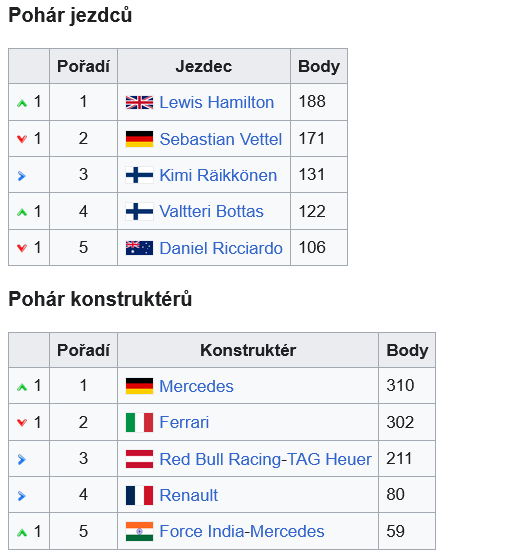Click the green up arrow beside Force India
The height and width of the screenshot is (558, 532).
pyautogui.click(x=22, y=533)
